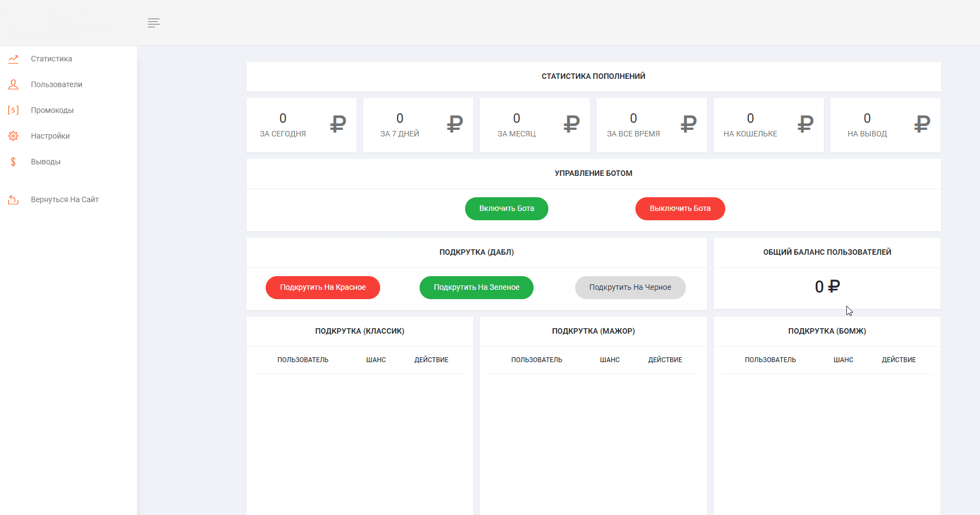Viewport: 980px width, 515px height.
Task: Click the Promocodes bracket icon
Action: click(13, 110)
